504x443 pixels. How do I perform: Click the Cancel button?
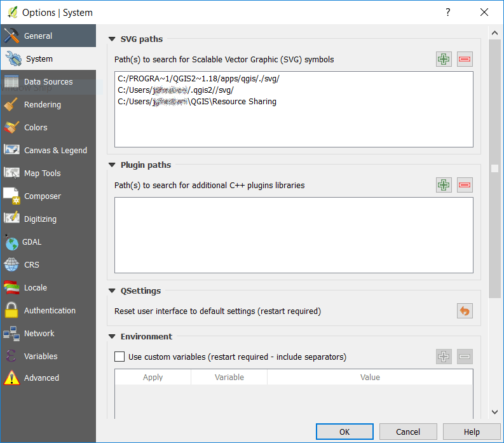click(x=408, y=432)
